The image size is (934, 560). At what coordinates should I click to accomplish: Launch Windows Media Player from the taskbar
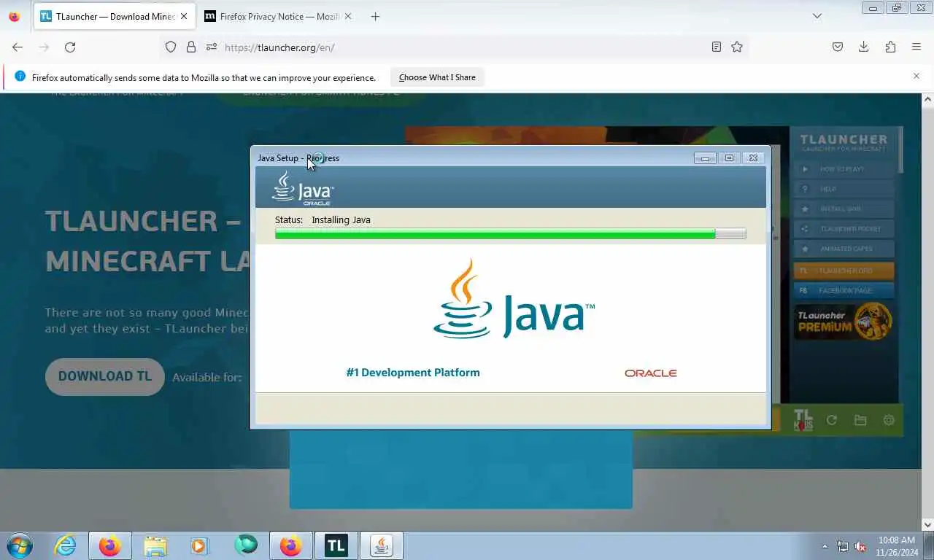[199, 545]
